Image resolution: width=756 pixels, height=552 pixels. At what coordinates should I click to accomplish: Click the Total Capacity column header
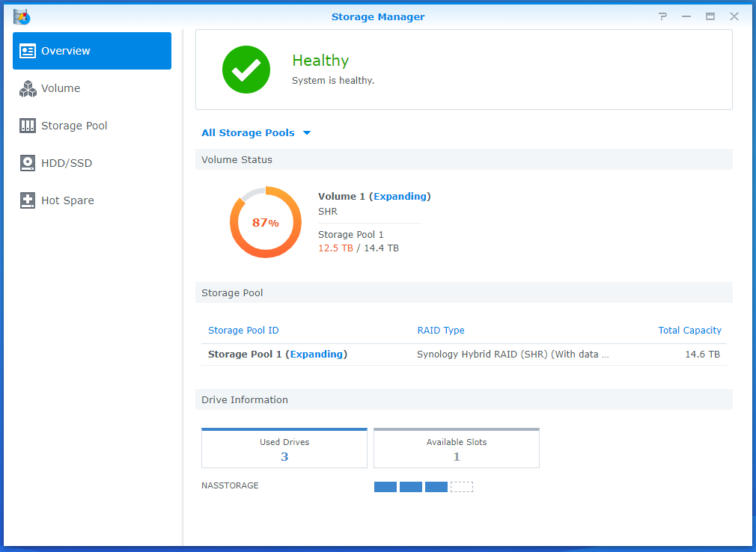coord(689,330)
